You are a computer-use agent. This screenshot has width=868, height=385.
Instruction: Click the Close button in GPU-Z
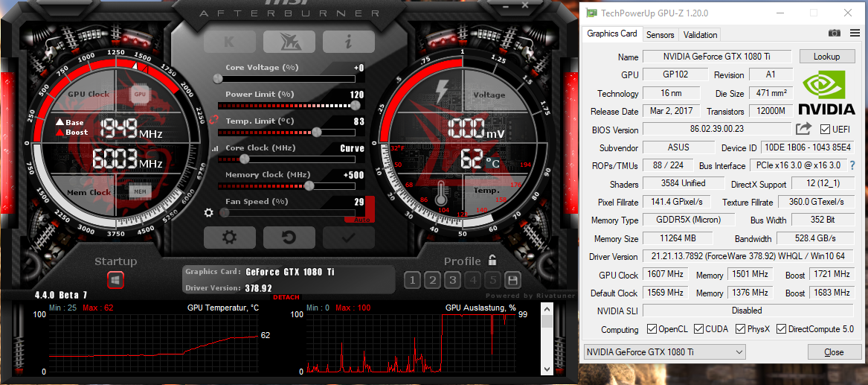click(x=834, y=351)
